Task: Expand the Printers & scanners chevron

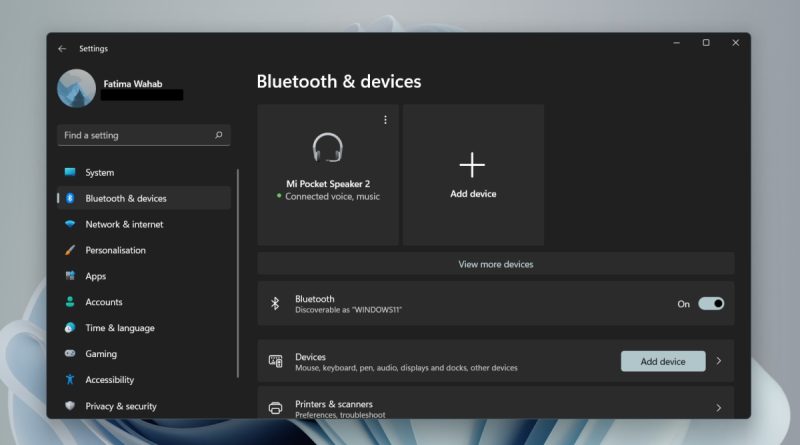Action: (718, 408)
